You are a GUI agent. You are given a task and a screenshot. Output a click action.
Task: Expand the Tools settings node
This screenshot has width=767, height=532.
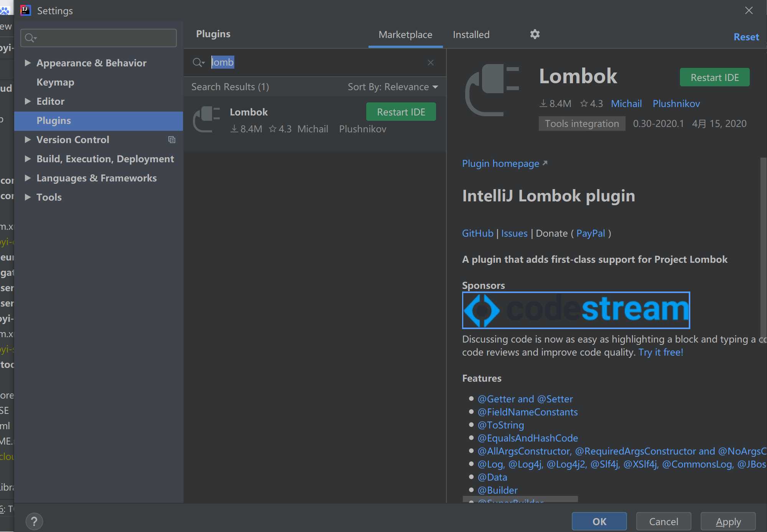[28, 197]
